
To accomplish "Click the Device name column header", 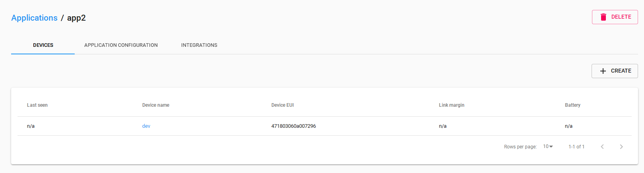I will pos(156,105).
